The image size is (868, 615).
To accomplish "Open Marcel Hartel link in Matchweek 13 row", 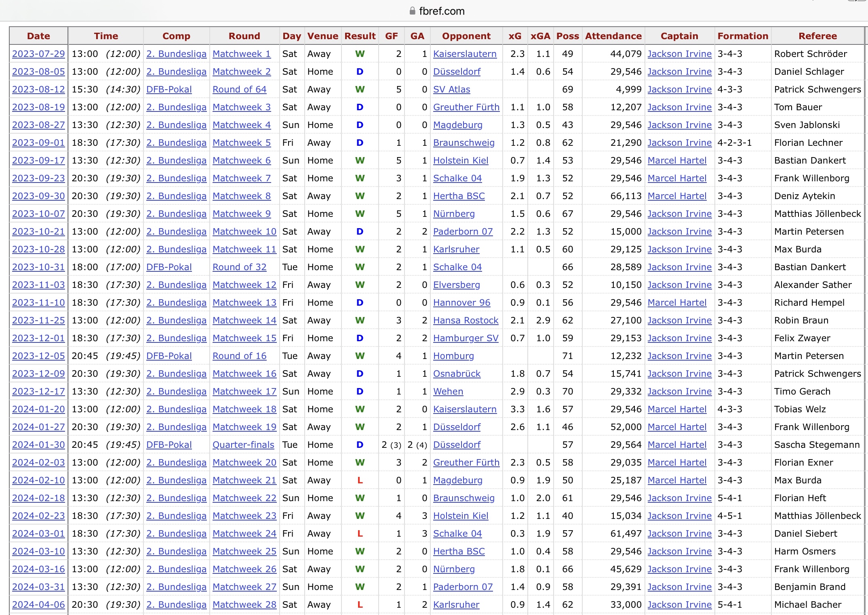I will tap(677, 302).
